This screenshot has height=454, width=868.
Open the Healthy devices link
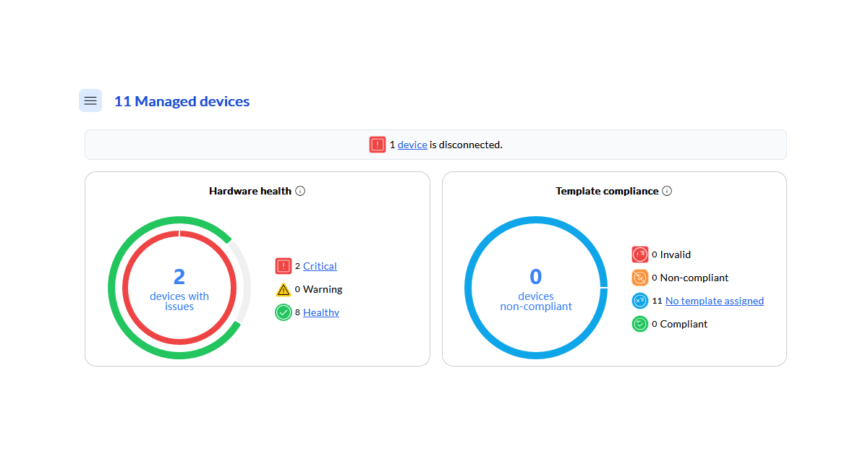(321, 312)
